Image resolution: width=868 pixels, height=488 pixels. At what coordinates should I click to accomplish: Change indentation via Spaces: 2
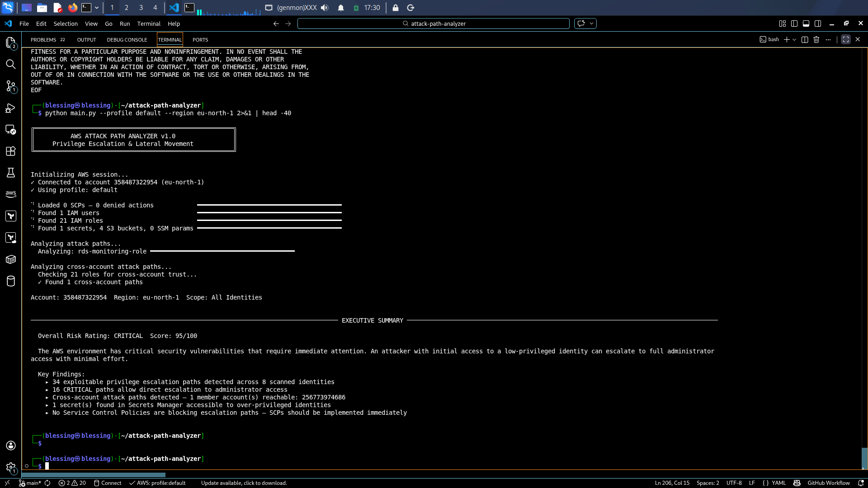[x=708, y=483]
